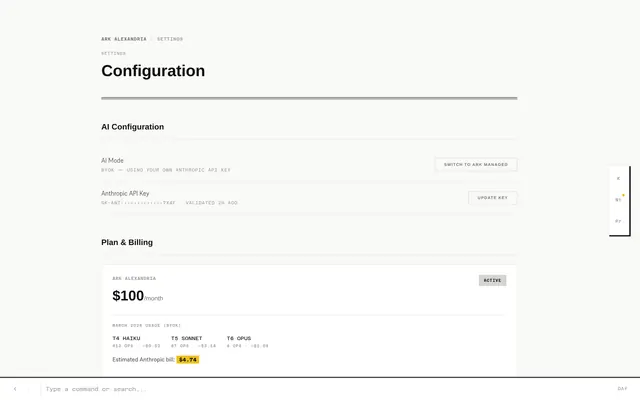Select the Settings breadcrumb item

click(170, 39)
